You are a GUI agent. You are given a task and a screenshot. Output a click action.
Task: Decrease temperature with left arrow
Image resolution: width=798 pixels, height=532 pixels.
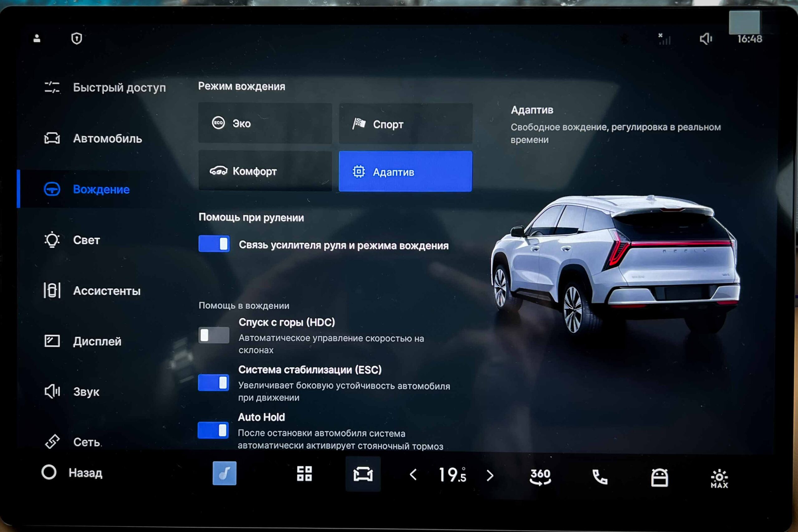tap(413, 475)
